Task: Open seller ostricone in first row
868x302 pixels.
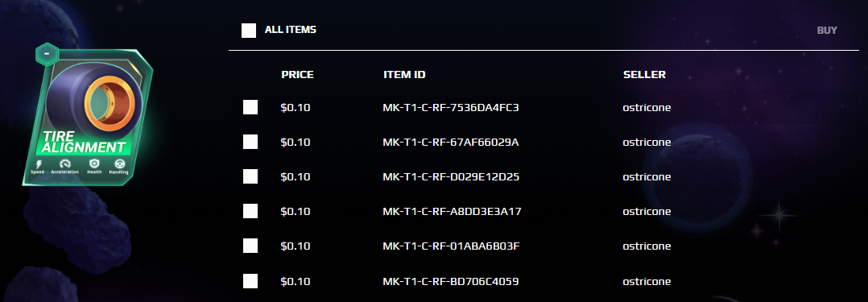Action: tap(647, 107)
